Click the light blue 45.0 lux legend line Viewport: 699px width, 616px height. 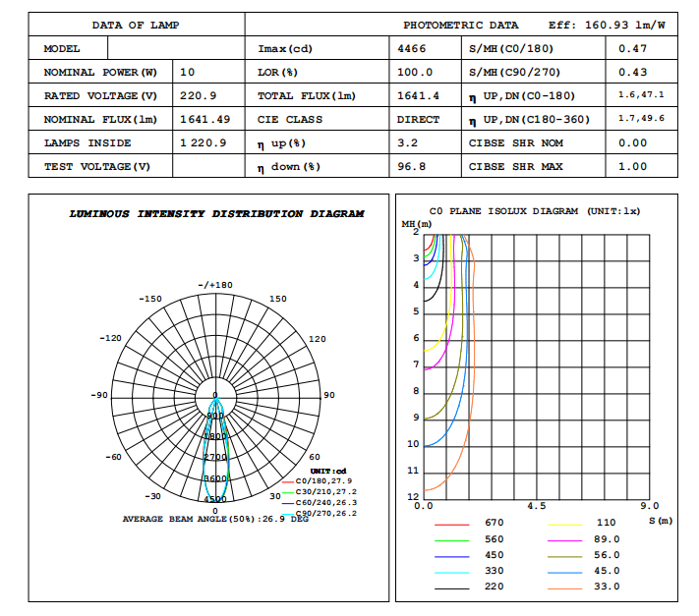565,573
